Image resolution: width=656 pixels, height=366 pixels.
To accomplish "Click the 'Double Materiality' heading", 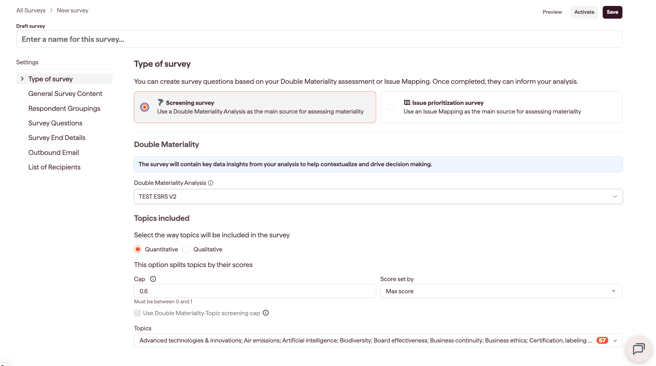I will pyautogui.click(x=167, y=144).
